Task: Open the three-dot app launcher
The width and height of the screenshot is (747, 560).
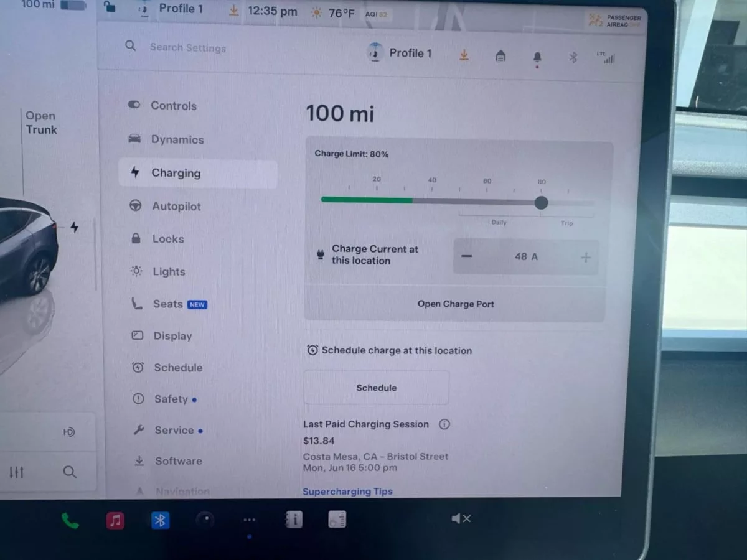Action: pyautogui.click(x=249, y=520)
